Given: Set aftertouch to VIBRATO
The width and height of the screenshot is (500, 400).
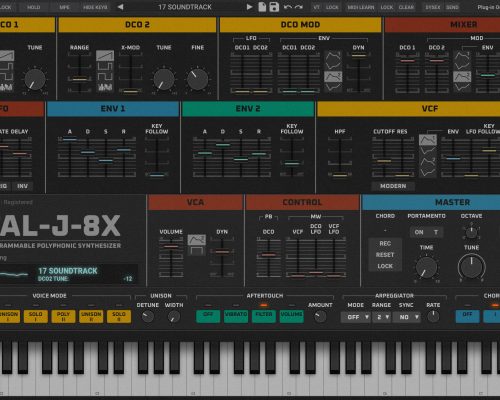Looking at the screenshot, I should 236,316.
